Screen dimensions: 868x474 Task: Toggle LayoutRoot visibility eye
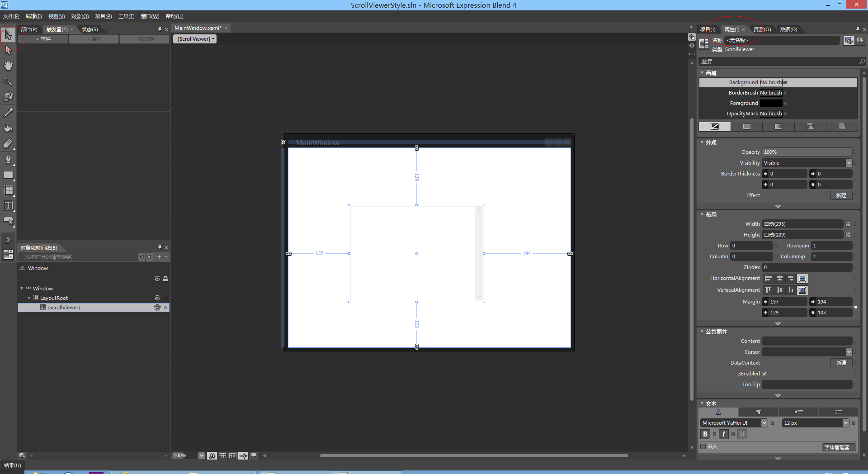pyautogui.click(x=157, y=298)
